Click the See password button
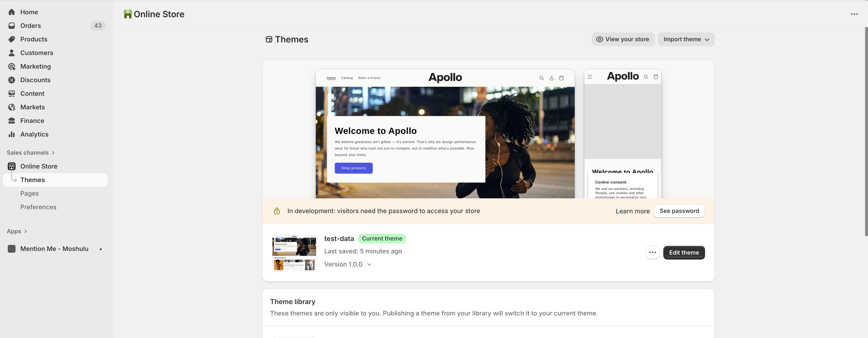The width and height of the screenshot is (868, 338). coord(679,211)
